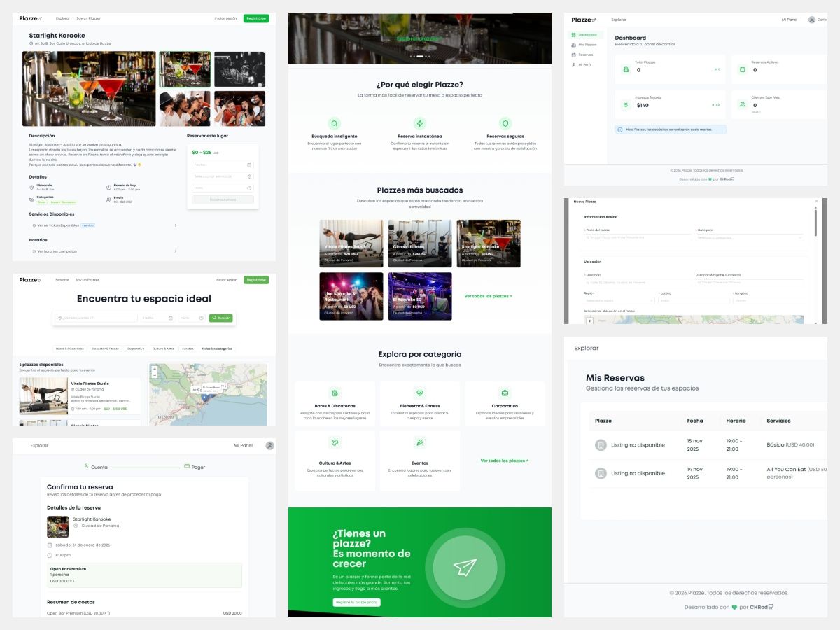Viewport: 840px width, 630px height.
Task: Click the Dirección Amigable (Opcional) field
Action: click(x=750, y=283)
